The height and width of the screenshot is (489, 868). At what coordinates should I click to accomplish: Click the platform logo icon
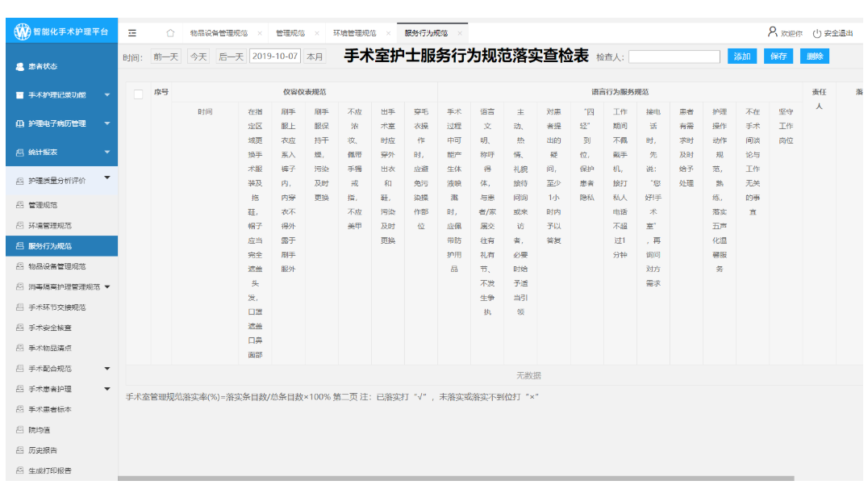pyautogui.click(x=22, y=32)
